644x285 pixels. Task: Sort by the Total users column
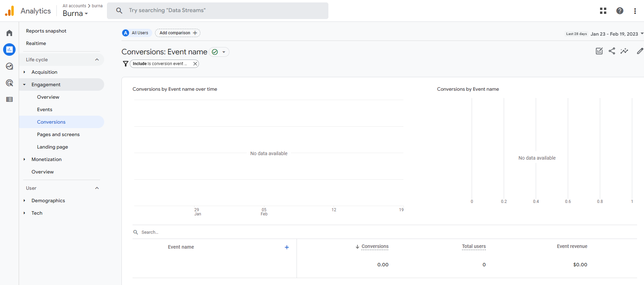[474, 247]
